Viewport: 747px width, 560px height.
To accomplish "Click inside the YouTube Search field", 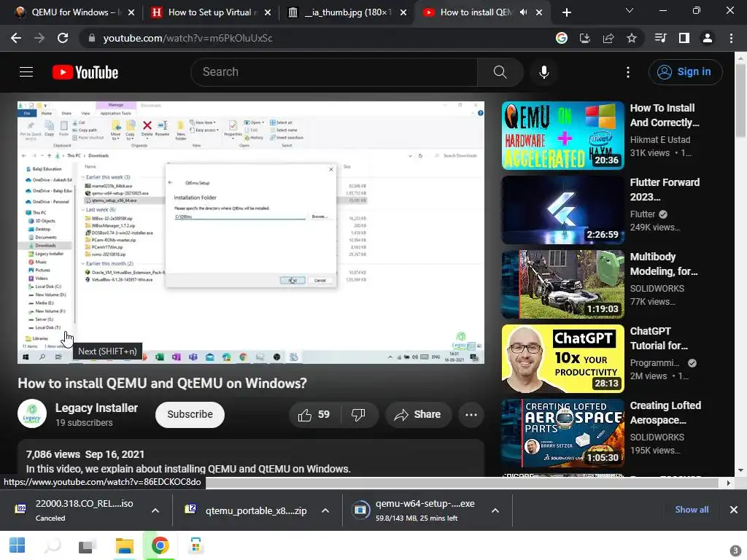I will pyautogui.click(x=333, y=72).
